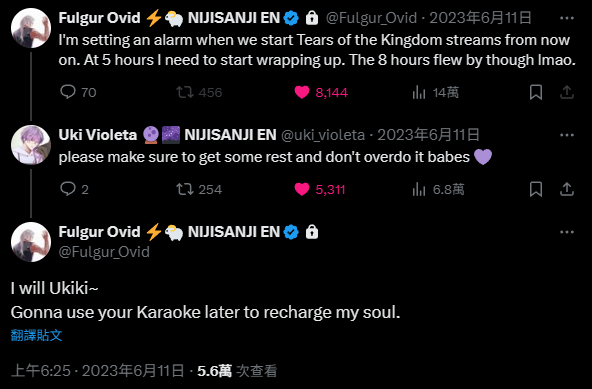
Task: Open replies on the Tears of the Kingdom tweet
Action: 78,92
